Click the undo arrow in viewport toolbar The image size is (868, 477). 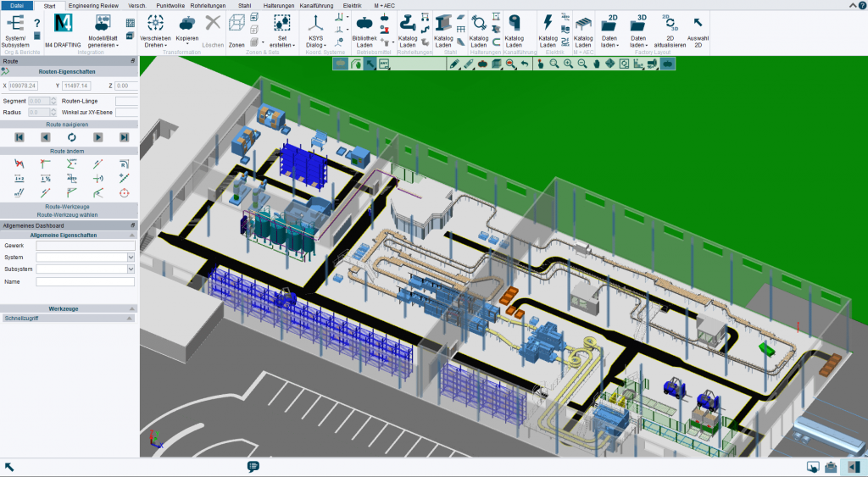click(x=524, y=64)
